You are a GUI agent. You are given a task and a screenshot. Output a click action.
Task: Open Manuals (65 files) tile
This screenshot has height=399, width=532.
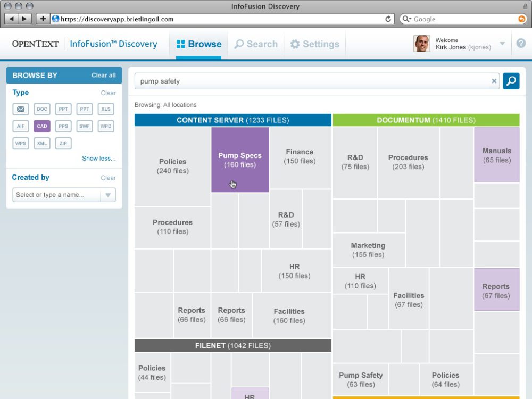(497, 155)
